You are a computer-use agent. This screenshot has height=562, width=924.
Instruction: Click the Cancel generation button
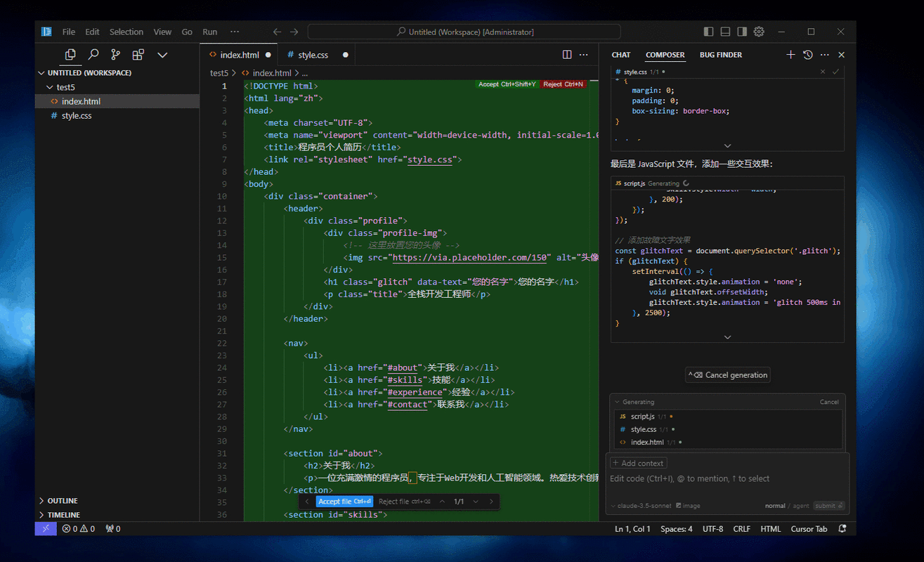click(728, 375)
